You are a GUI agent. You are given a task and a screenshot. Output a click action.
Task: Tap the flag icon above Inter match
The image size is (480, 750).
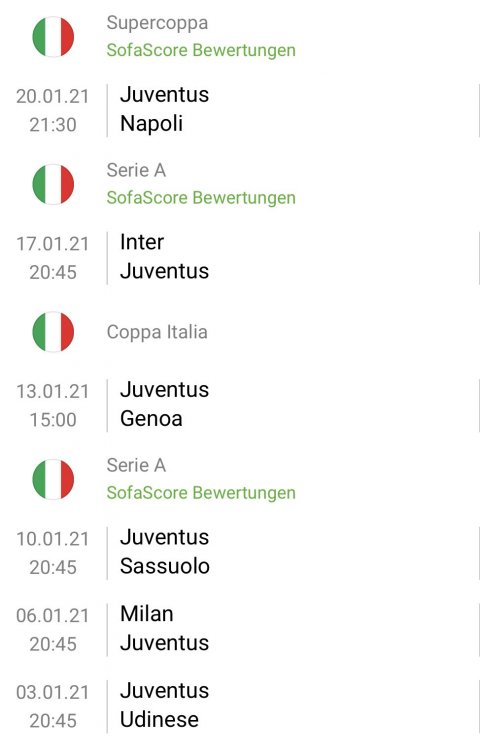53,185
